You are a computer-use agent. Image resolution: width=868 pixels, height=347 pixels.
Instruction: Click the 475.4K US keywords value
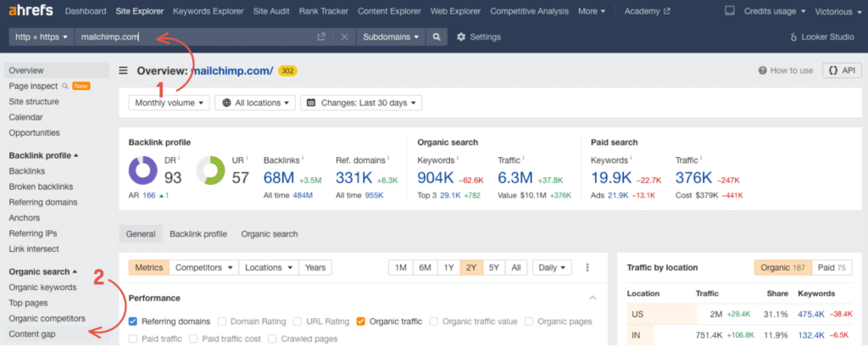pos(810,314)
